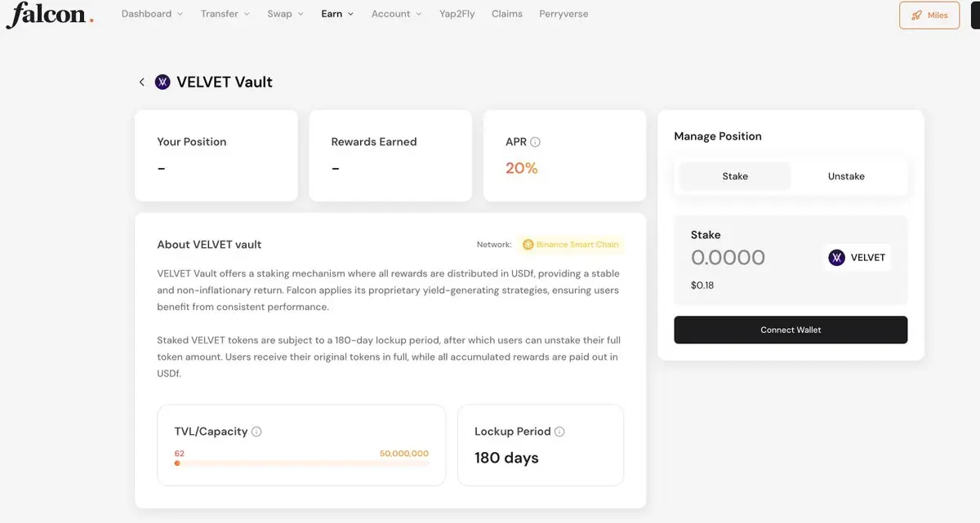The width and height of the screenshot is (980, 523).
Task: Click the VELVET logo icon in page title
Action: [x=163, y=82]
